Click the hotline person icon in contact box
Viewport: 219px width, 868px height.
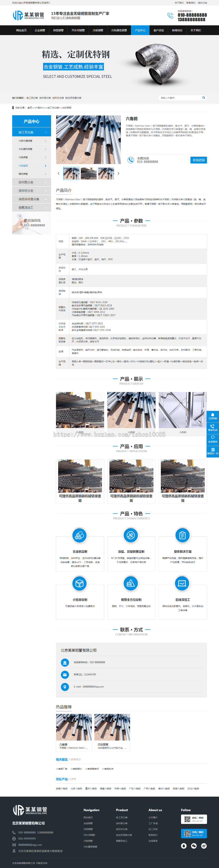click(64, 662)
